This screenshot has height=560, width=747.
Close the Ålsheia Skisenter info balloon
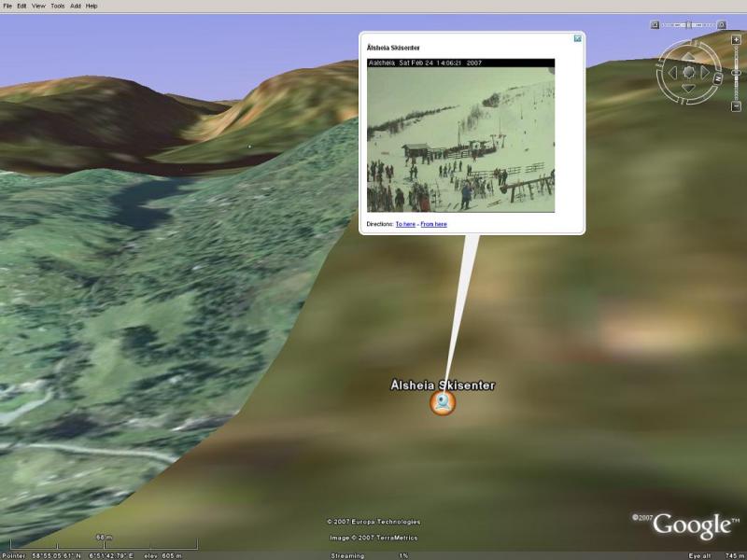(x=577, y=39)
